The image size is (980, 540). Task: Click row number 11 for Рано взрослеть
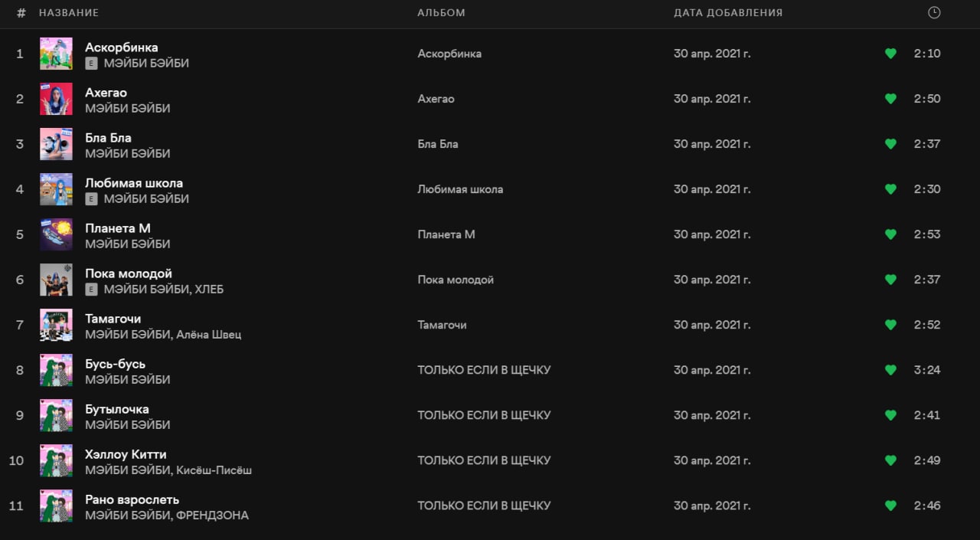tap(17, 506)
